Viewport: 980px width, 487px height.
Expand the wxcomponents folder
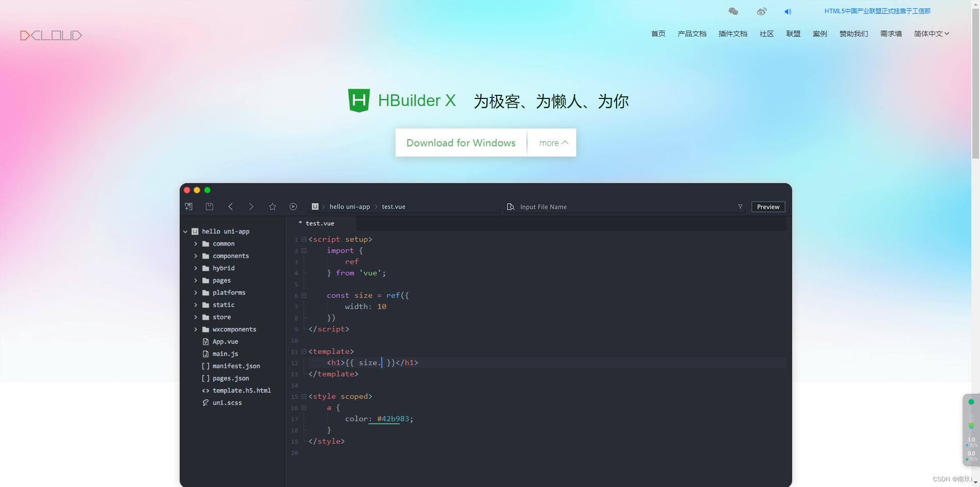(x=195, y=329)
